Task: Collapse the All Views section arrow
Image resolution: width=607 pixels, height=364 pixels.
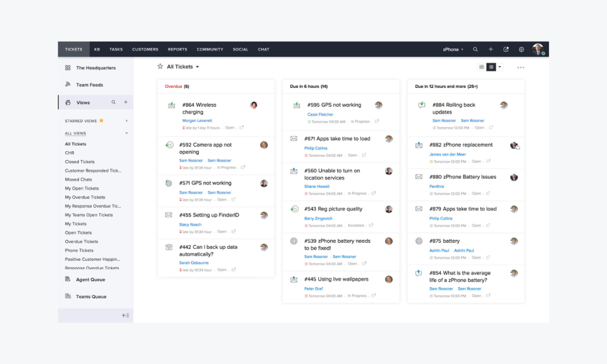Action: [126, 133]
